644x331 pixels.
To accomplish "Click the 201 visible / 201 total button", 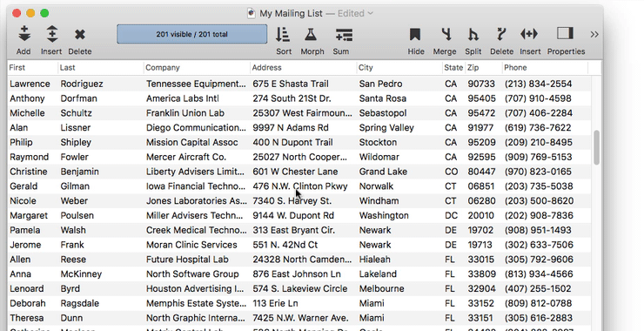I will point(191,34).
